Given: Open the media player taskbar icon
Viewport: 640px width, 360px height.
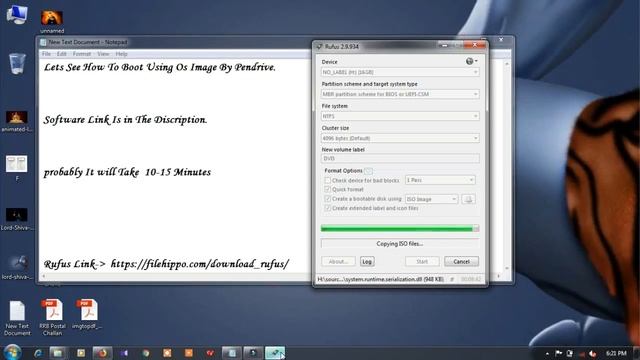Looking at the screenshot, I should point(81,353).
